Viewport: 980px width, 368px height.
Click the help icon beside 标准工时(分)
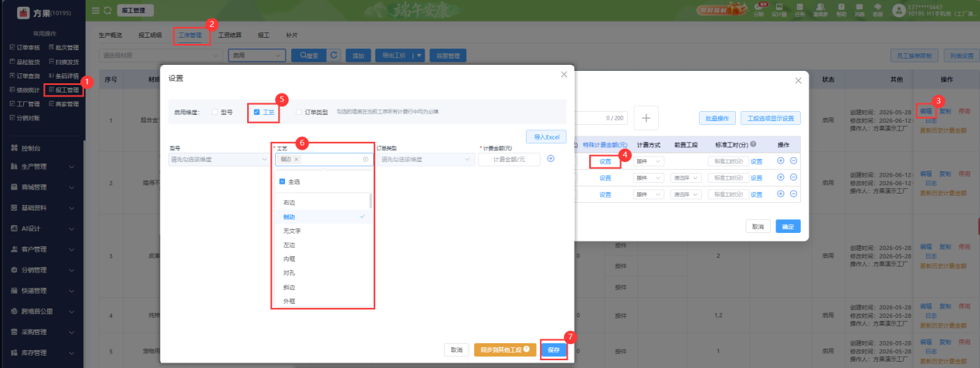752,144
